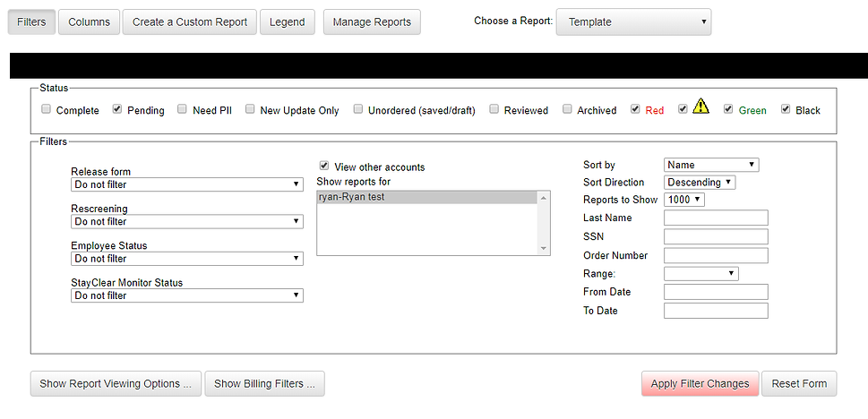
Task: Expand the StayClear Monitor Status dropdown
Action: tap(187, 295)
